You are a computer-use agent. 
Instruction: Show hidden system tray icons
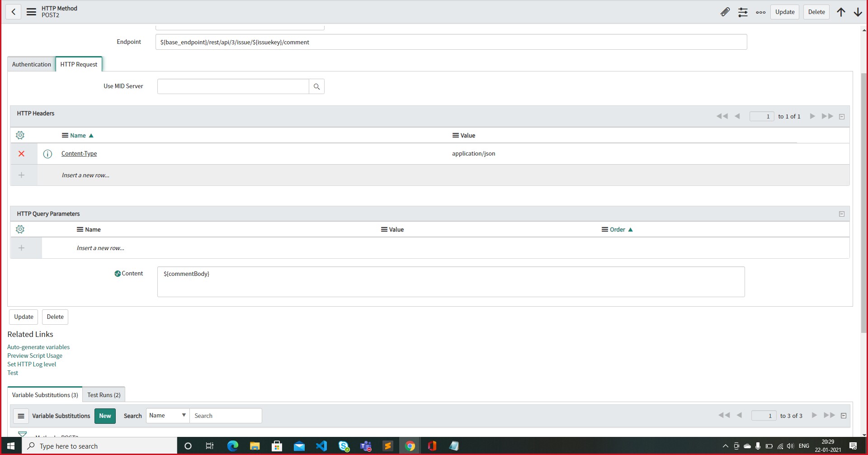(x=725, y=446)
